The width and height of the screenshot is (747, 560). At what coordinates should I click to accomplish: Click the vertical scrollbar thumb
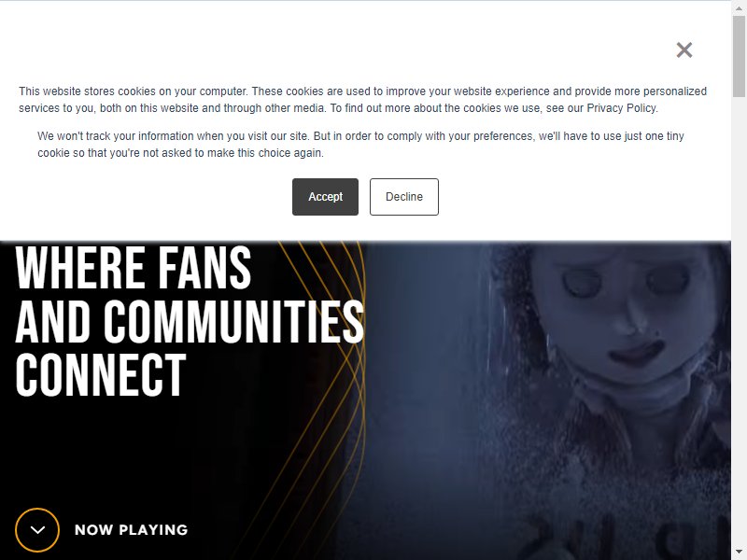[739, 55]
